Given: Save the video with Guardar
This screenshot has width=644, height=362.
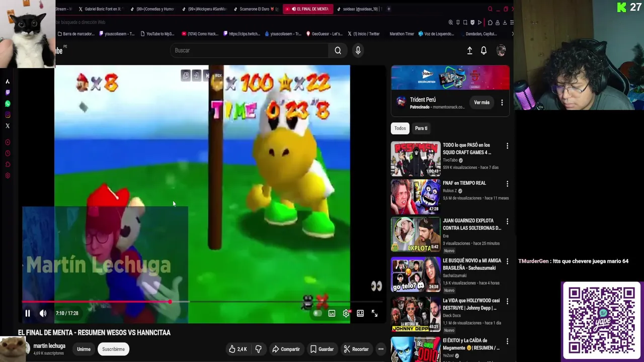Looking at the screenshot, I should (x=322, y=349).
